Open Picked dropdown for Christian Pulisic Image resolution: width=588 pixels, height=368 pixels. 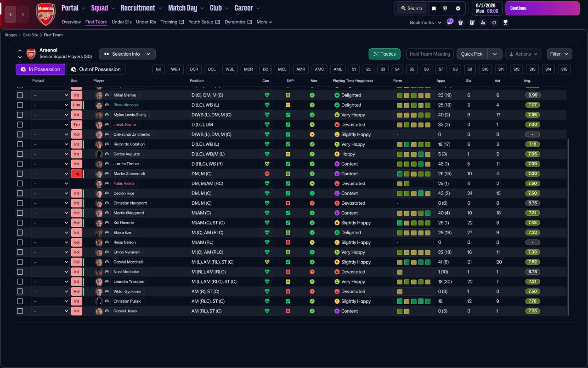51,301
